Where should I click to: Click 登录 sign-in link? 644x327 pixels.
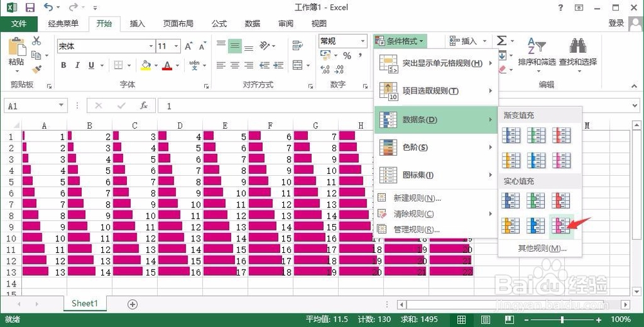click(616, 23)
